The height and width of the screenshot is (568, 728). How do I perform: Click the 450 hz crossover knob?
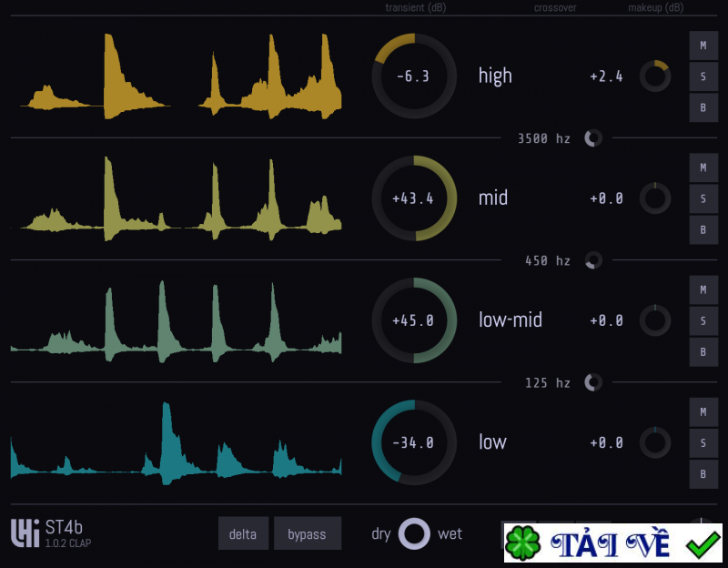tap(592, 260)
